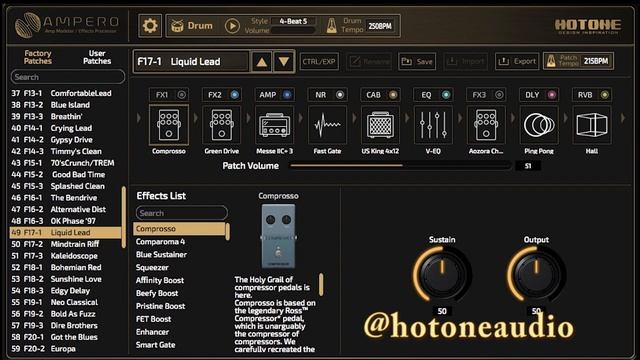Click the Compresso pedal image thumbnail
The width and height of the screenshot is (640, 360).
278,236
